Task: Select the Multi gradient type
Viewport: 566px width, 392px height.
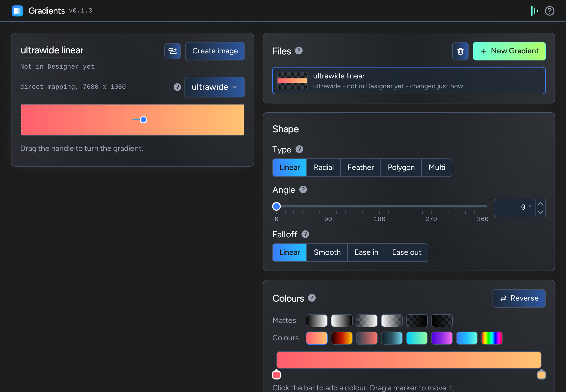Action: tap(437, 167)
